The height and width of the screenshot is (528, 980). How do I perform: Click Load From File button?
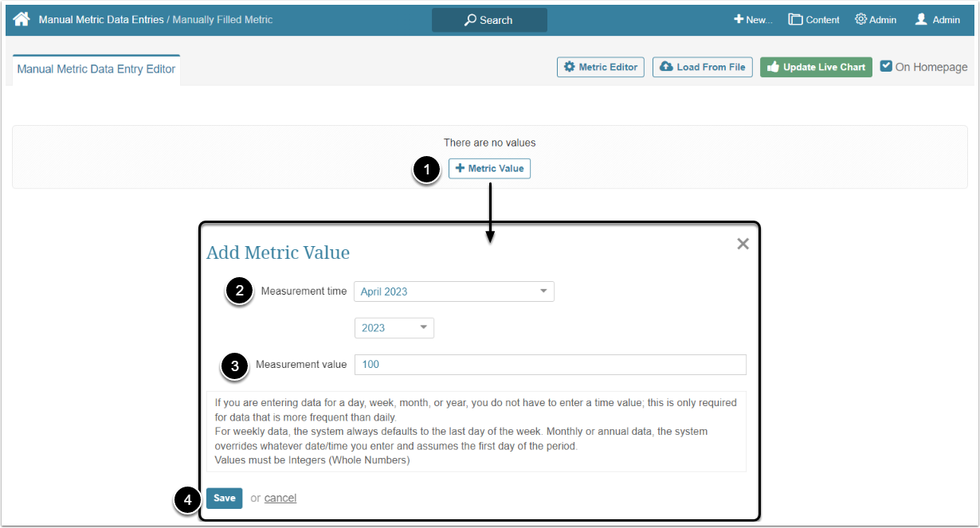[703, 67]
